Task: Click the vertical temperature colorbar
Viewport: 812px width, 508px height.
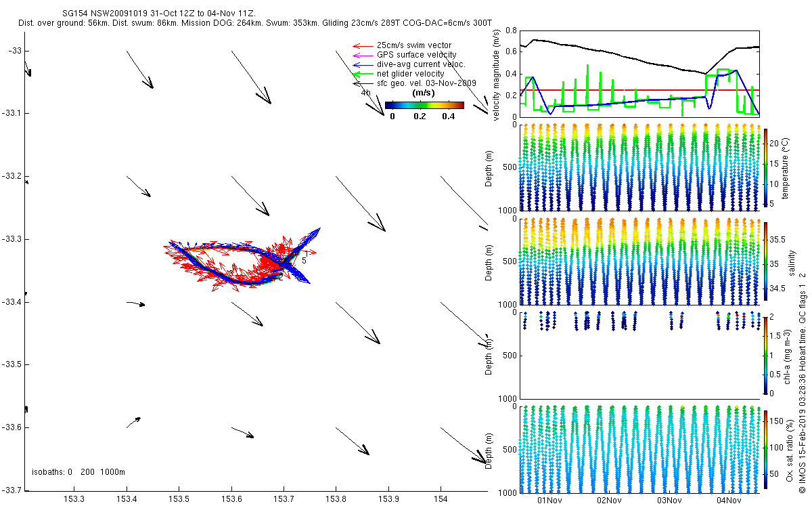Action: 765,167
